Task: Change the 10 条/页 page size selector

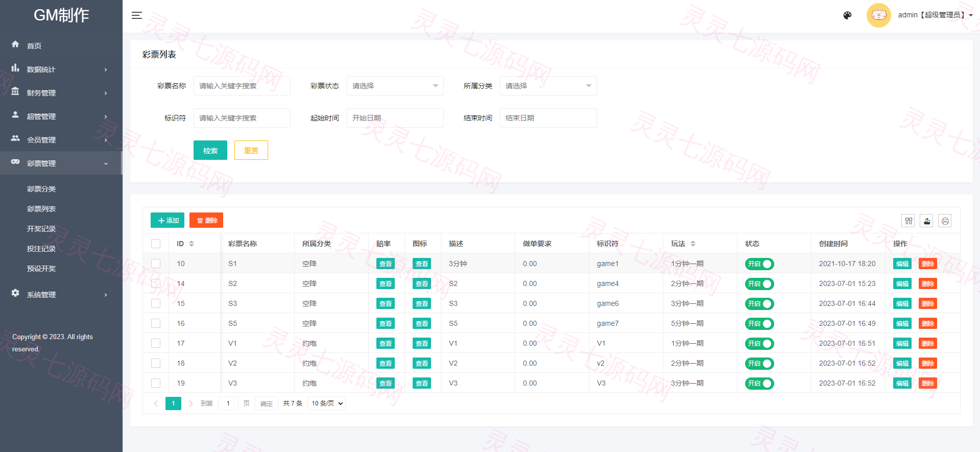Action: [327, 403]
